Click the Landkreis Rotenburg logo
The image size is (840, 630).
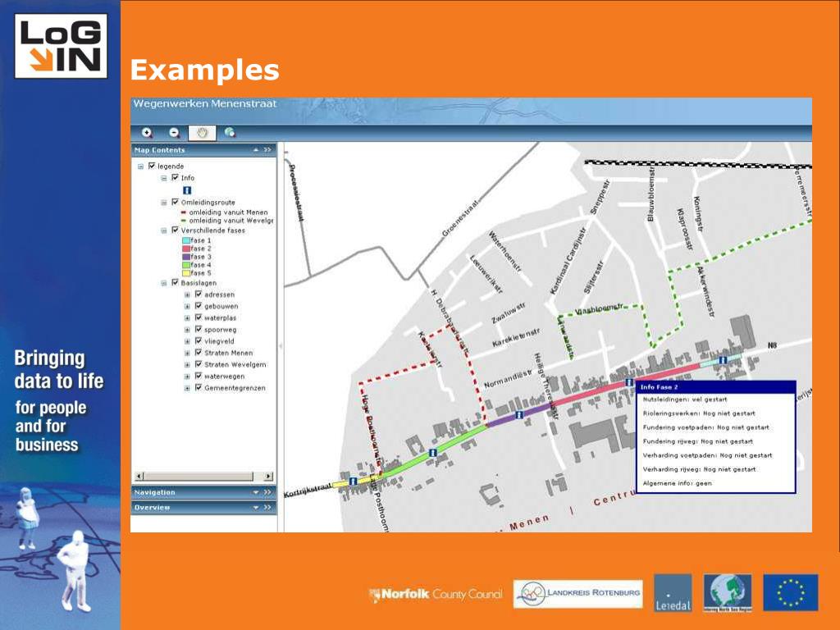577,594
